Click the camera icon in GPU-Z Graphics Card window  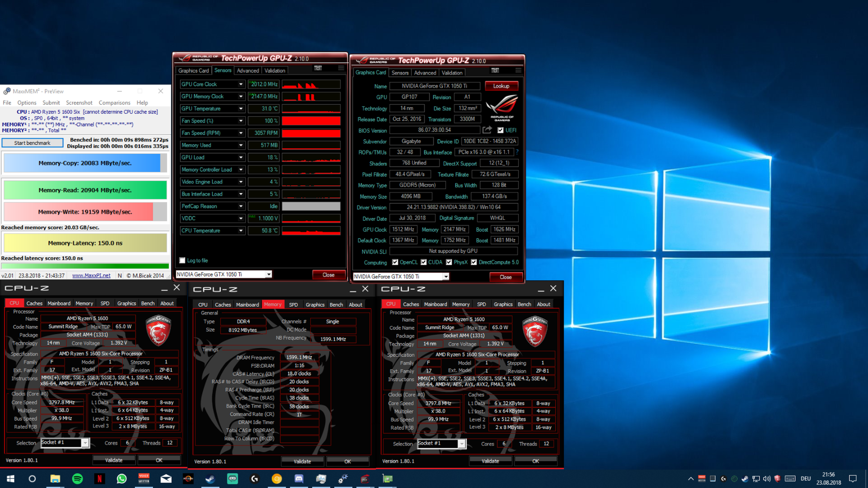pyautogui.click(x=495, y=70)
